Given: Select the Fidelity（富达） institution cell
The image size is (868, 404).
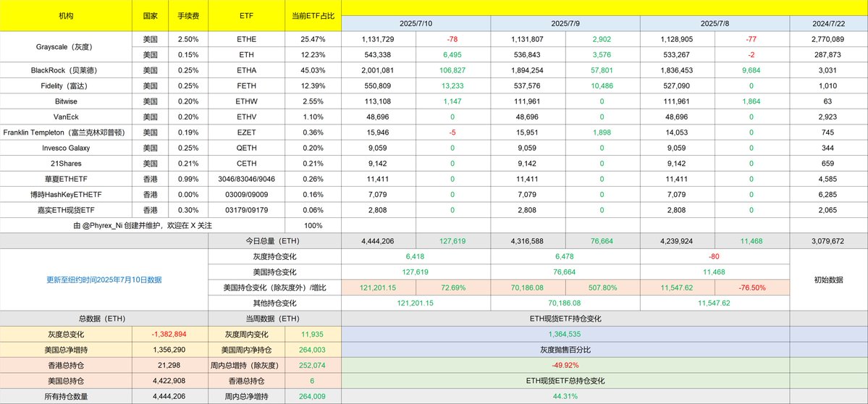Looking at the screenshot, I should [x=66, y=85].
